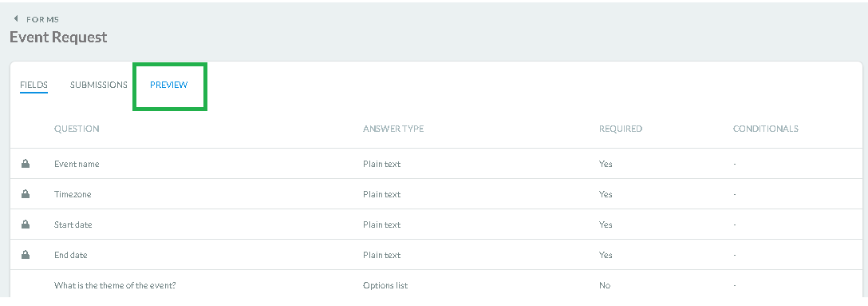Click the Required column header
This screenshot has width=868, height=306.
pyautogui.click(x=621, y=129)
